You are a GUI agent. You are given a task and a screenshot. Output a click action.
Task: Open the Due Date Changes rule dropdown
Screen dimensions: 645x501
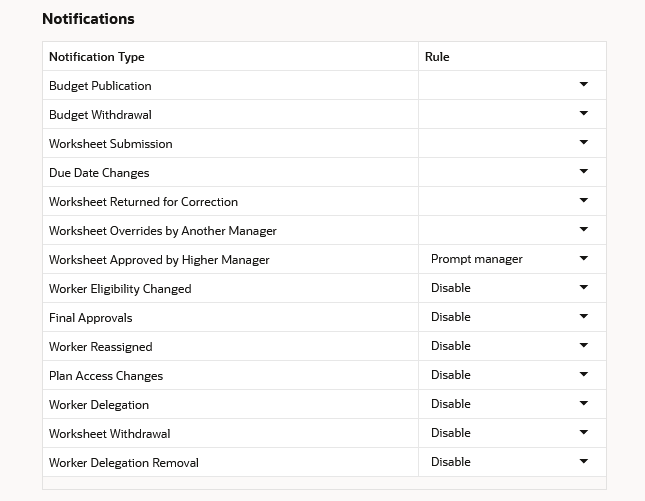point(583,171)
